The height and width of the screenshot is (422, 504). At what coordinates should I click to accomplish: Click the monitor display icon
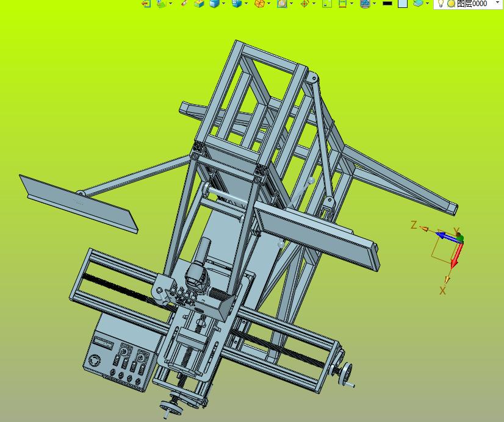pos(365,4)
